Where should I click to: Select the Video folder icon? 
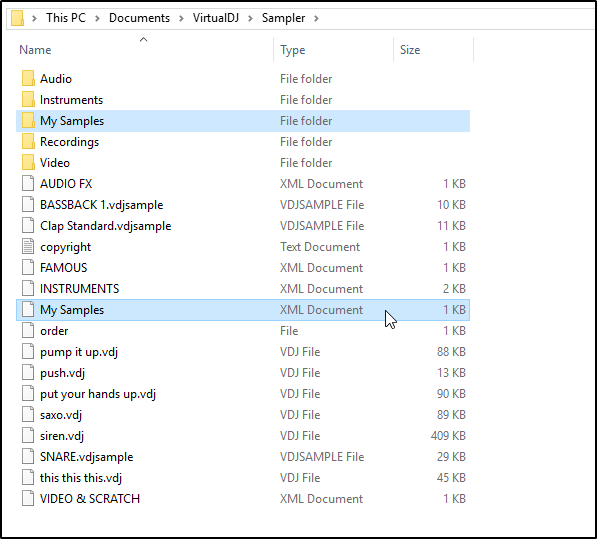tap(28, 163)
